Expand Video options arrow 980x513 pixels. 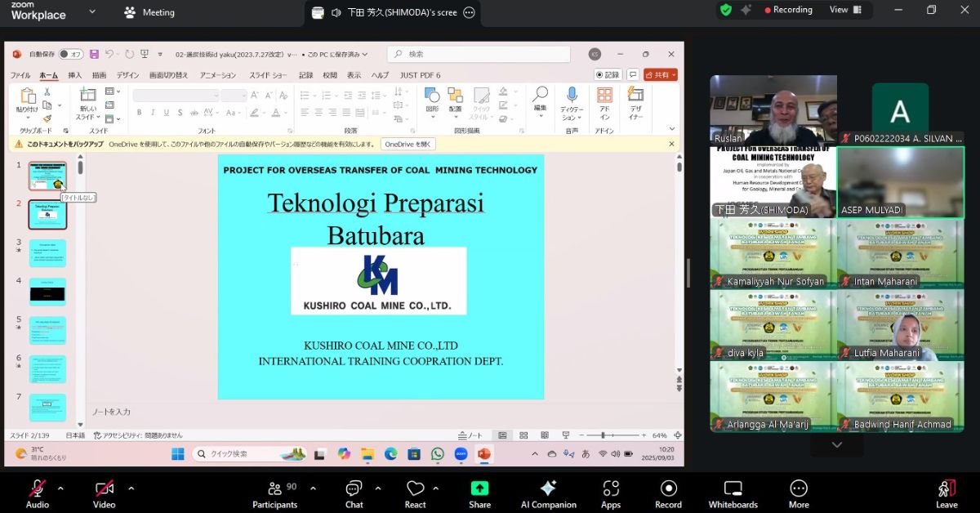point(131,488)
